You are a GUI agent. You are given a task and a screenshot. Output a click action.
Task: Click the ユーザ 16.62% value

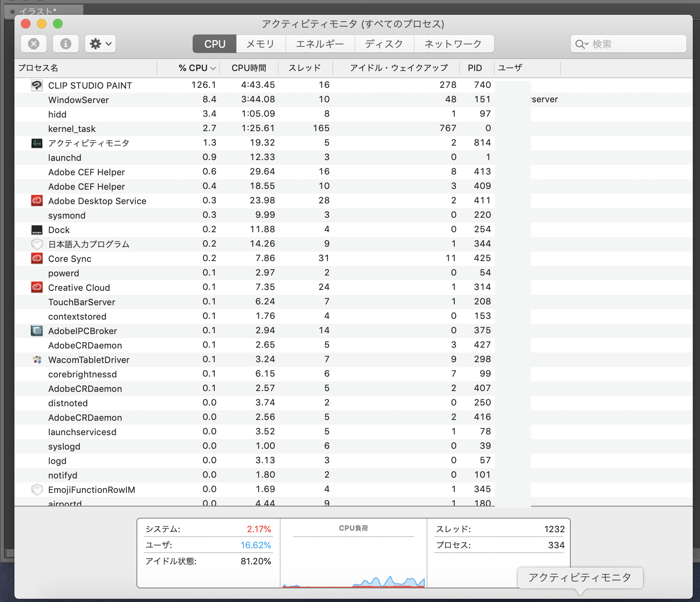pos(256,545)
